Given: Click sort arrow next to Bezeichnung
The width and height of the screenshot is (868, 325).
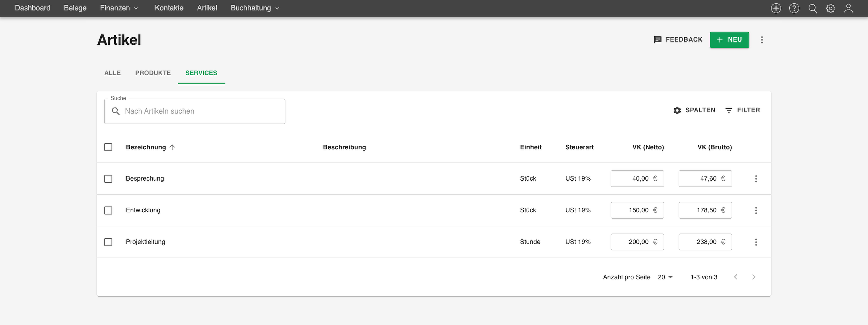Looking at the screenshot, I should click(x=172, y=147).
